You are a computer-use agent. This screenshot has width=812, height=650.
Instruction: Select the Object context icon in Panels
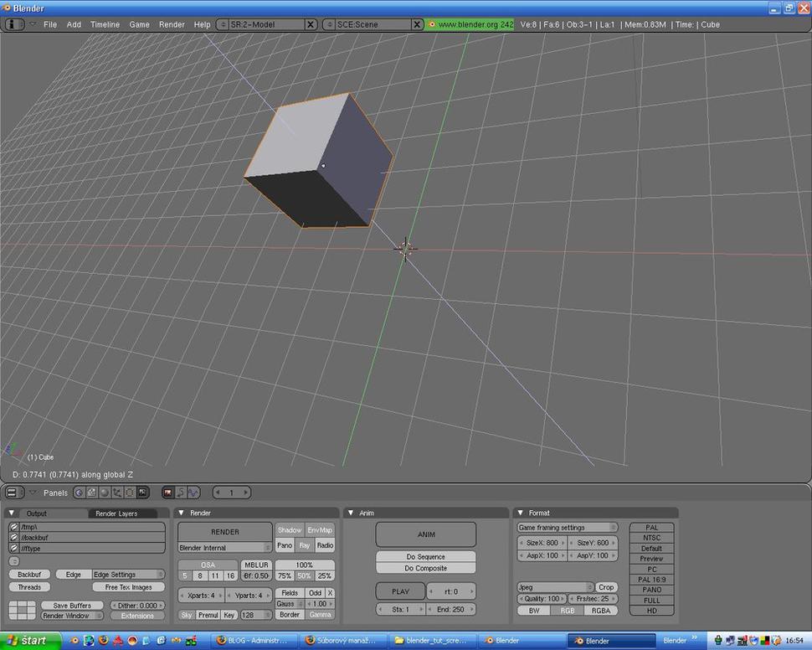[x=117, y=493]
